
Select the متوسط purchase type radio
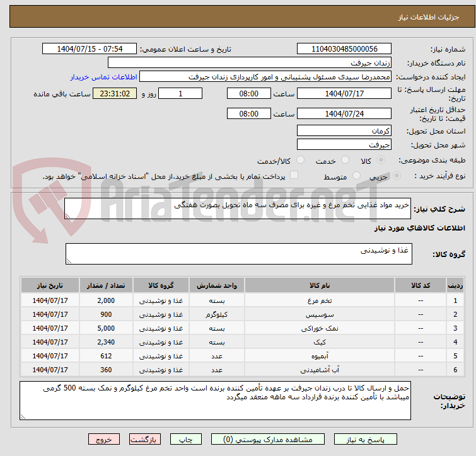pyautogui.click(x=356, y=176)
